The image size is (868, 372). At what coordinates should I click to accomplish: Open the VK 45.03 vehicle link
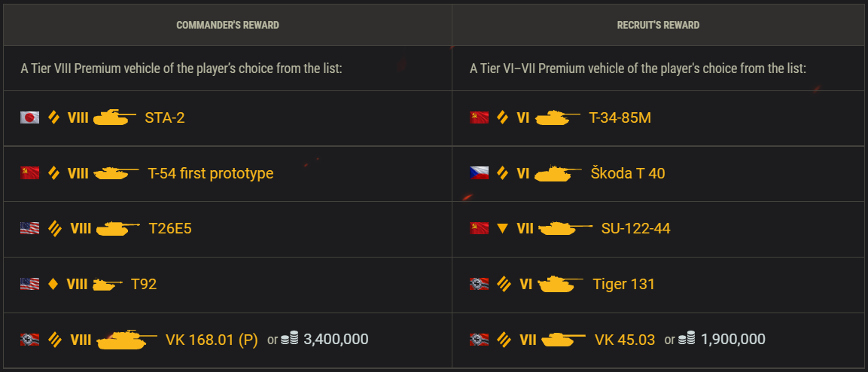[x=625, y=339]
